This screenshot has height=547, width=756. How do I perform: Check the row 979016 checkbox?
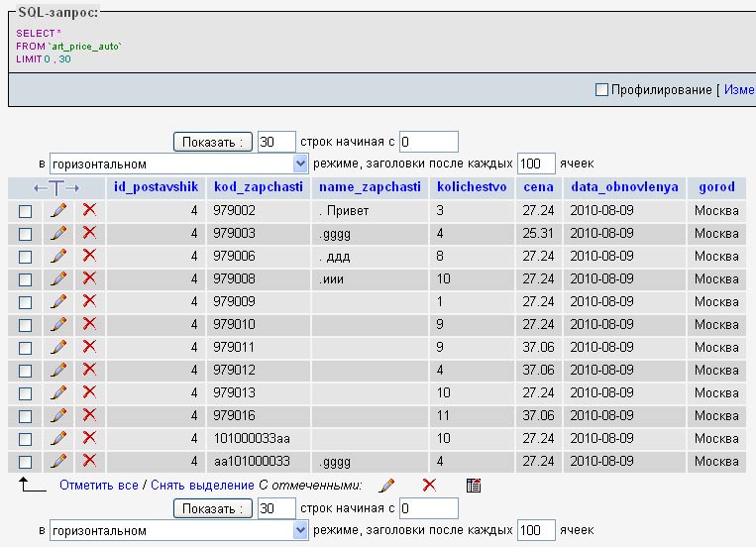25,416
